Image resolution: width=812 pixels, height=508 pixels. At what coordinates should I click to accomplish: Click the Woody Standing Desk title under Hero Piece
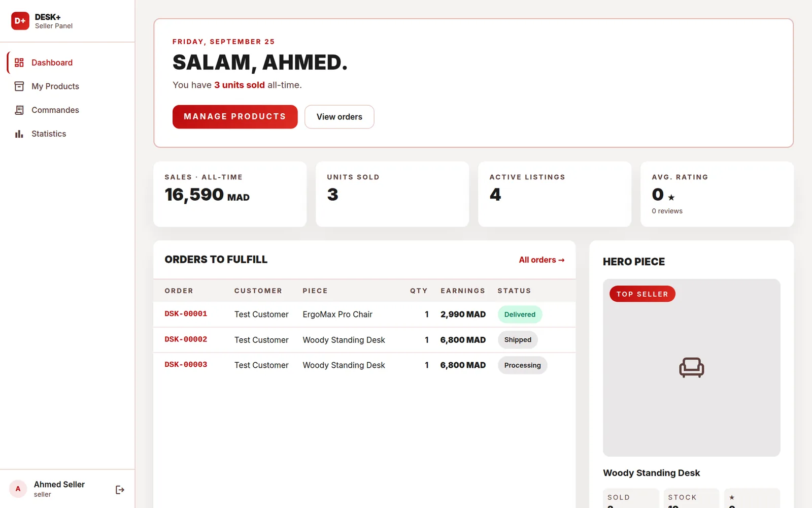point(651,473)
